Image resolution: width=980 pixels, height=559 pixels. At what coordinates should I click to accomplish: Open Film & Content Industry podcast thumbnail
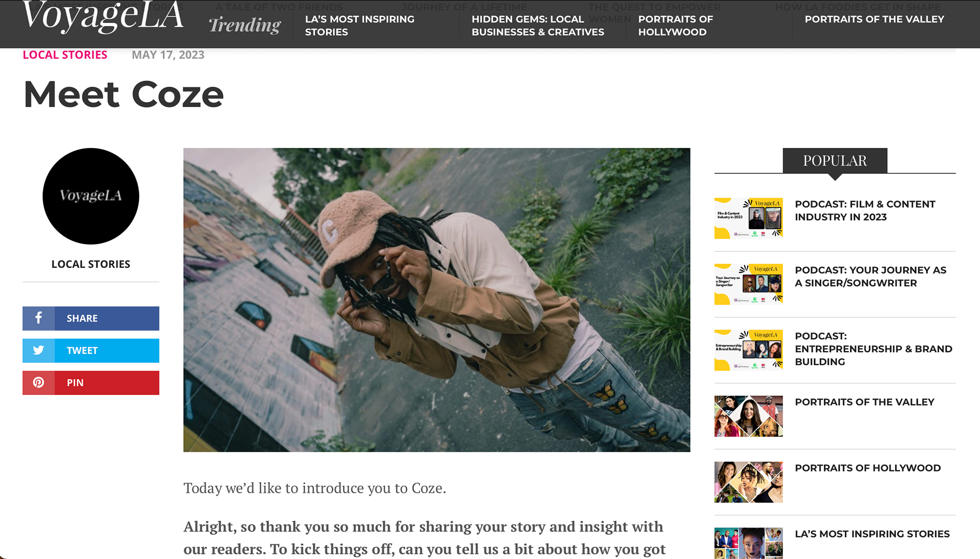tap(748, 218)
